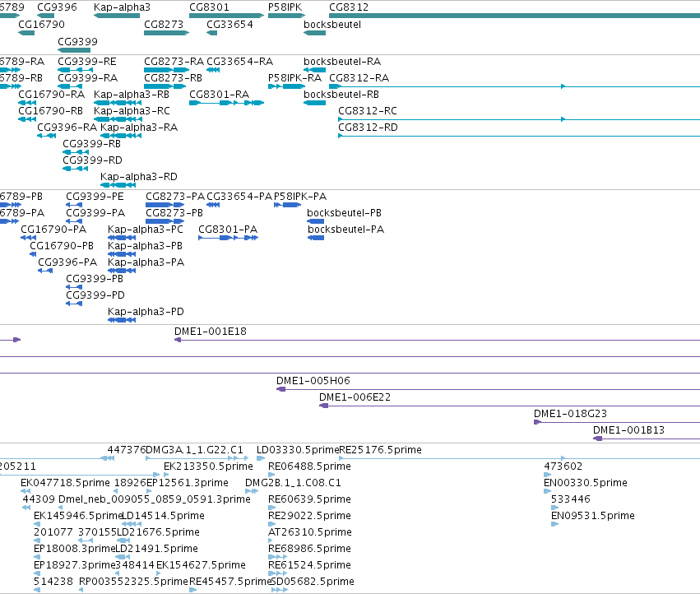Select the CG33654 gene label
The height and width of the screenshot is (594, 700).
[x=229, y=25]
